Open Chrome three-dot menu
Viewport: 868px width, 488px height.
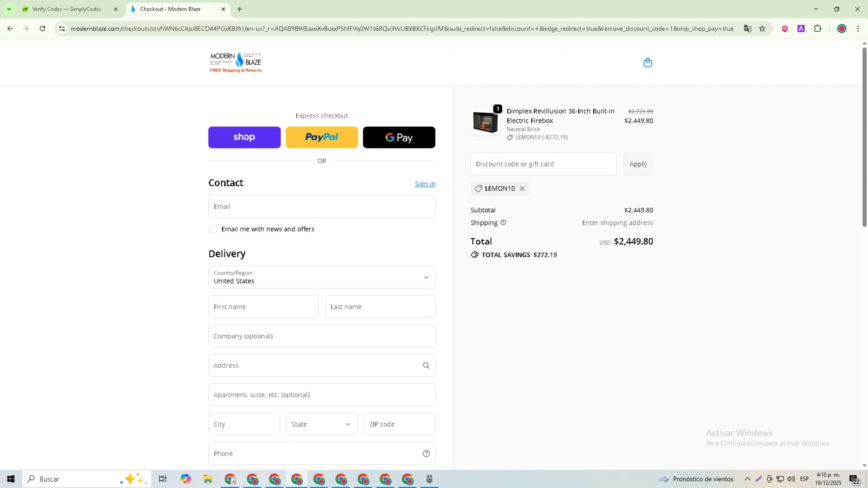click(858, 28)
